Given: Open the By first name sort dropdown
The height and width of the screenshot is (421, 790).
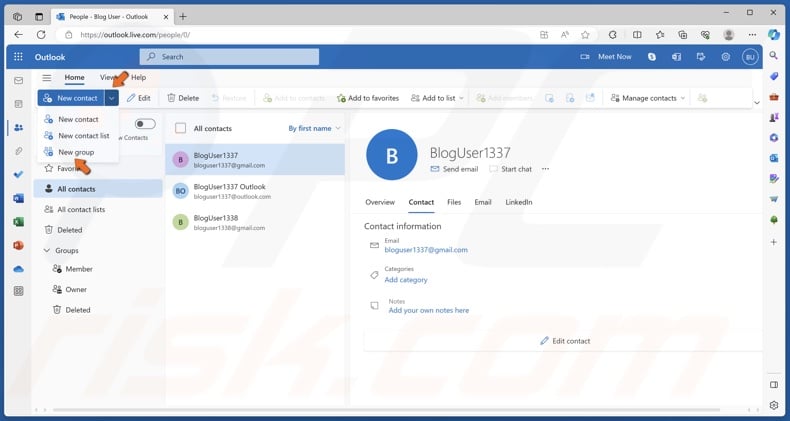Looking at the screenshot, I should (314, 128).
